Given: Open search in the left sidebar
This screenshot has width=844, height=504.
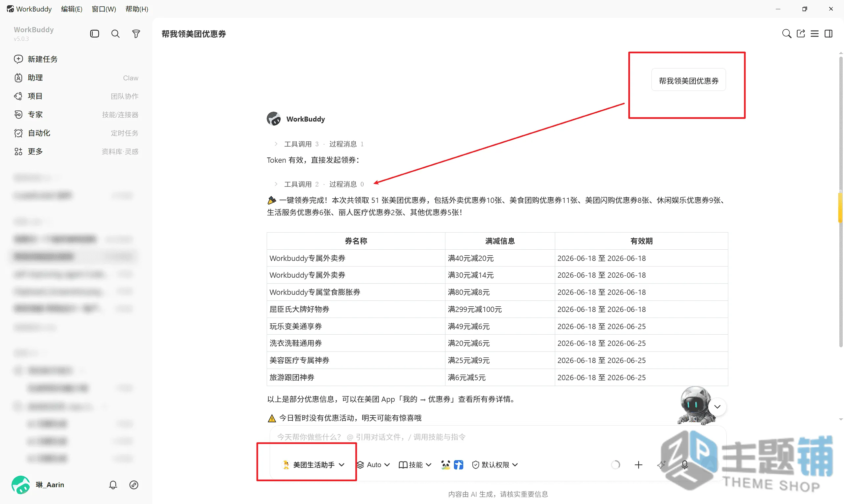Looking at the screenshot, I should tap(115, 34).
